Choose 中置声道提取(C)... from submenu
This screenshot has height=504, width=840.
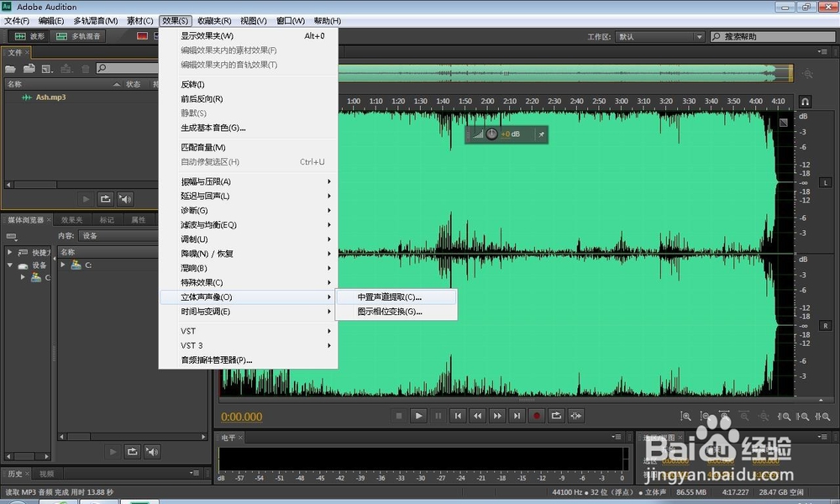pyautogui.click(x=396, y=297)
